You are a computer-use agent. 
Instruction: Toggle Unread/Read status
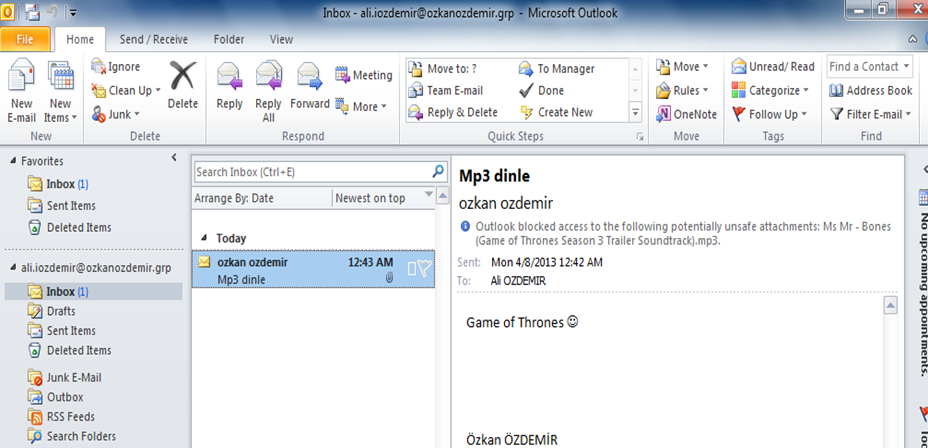point(773,67)
